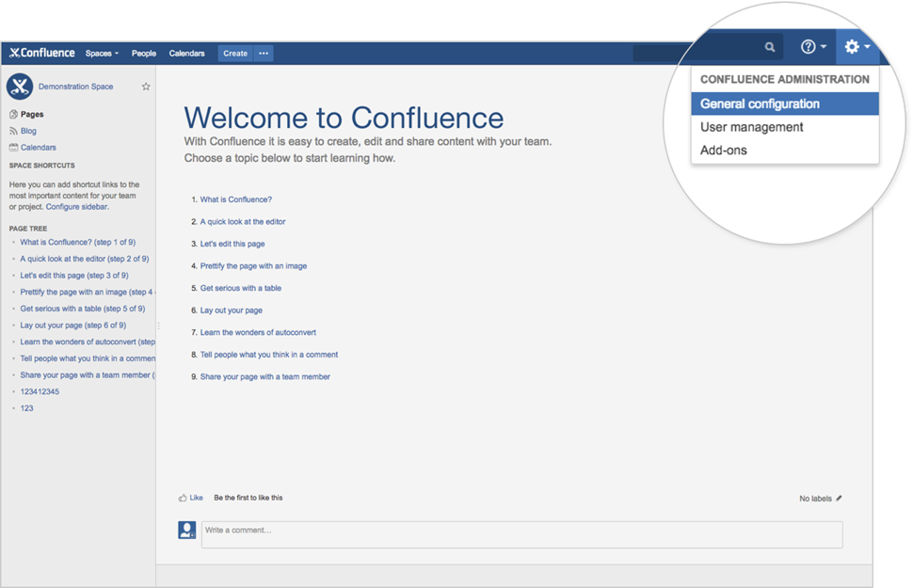This screenshot has height=588, width=912.
Task: Click the Like thumbs-up icon
Action: point(183,498)
